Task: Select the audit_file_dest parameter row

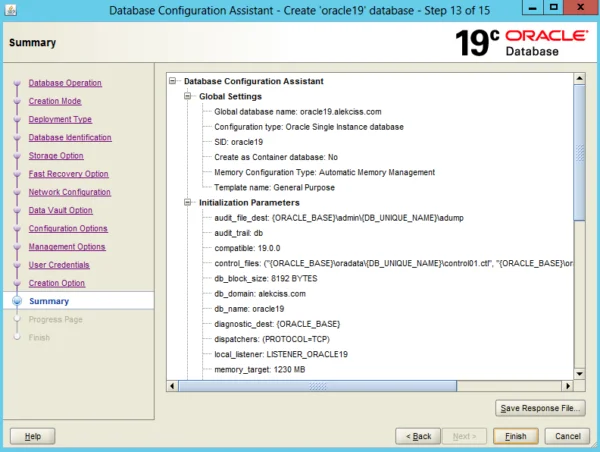Action: (x=339, y=218)
